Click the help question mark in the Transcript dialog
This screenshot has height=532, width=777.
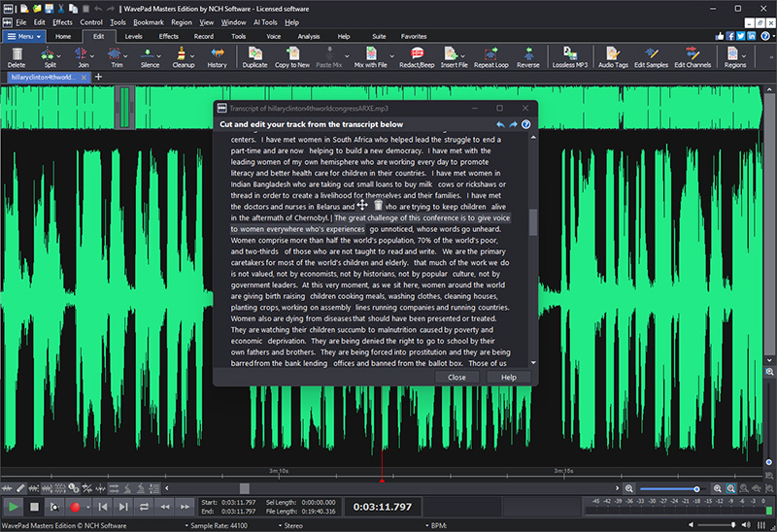[x=526, y=124]
